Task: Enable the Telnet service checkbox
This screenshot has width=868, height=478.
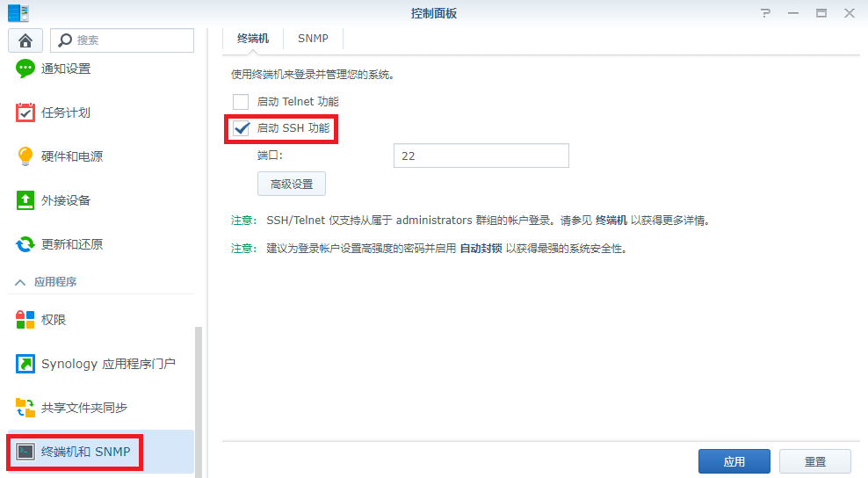Action: point(241,102)
